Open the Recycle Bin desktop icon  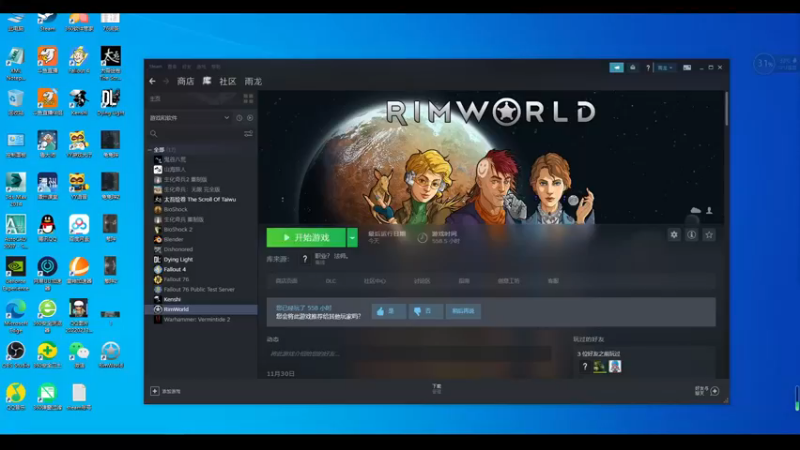pos(16,102)
